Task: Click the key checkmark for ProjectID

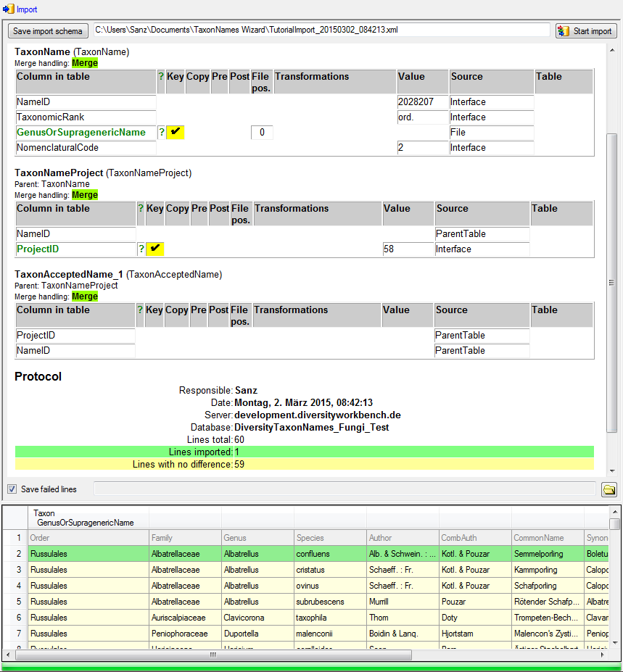Action: [x=154, y=249]
